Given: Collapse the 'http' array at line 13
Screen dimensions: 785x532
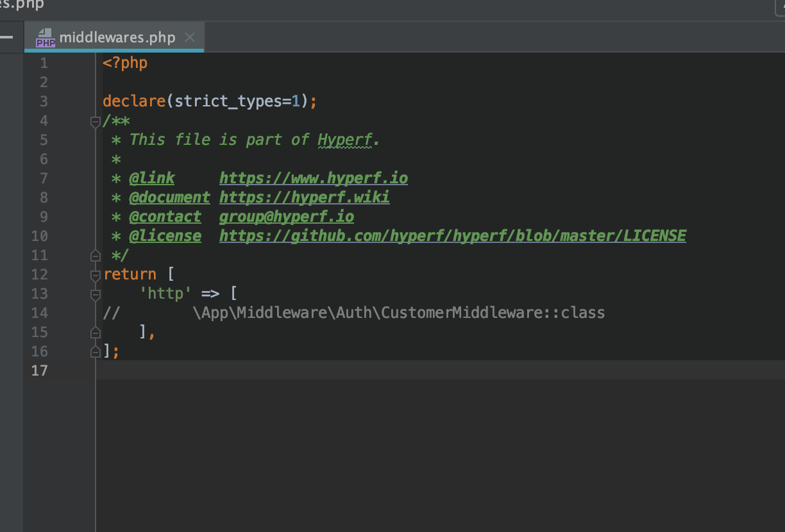Looking at the screenshot, I should pos(95,294).
